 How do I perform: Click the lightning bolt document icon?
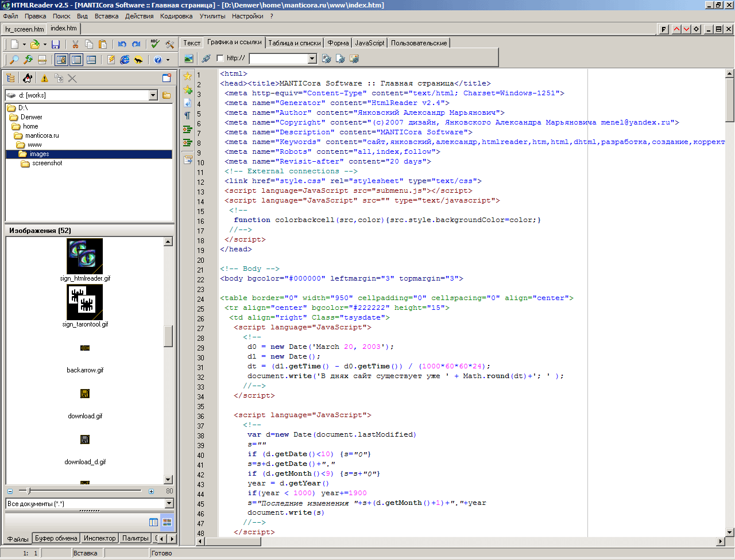[x=111, y=60]
